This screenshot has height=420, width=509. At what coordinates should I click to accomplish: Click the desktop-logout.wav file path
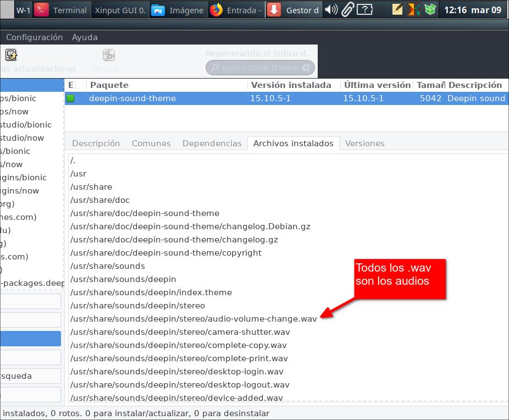pyautogui.click(x=180, y=385)
